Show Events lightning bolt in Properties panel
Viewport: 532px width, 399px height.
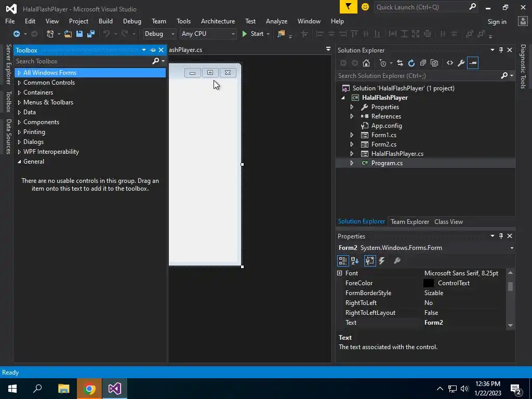click(x=382, y=261)
